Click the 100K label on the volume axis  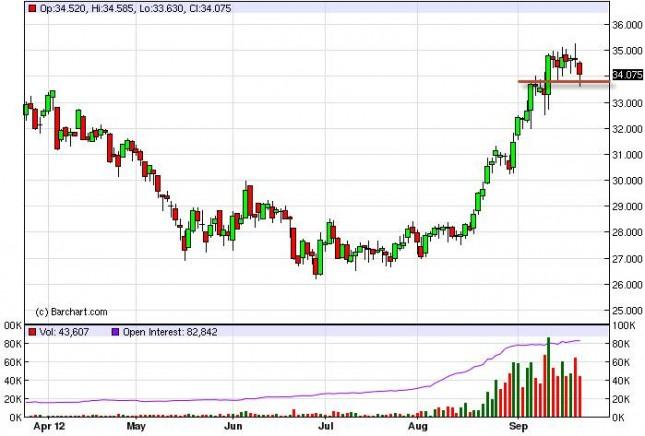624,326
